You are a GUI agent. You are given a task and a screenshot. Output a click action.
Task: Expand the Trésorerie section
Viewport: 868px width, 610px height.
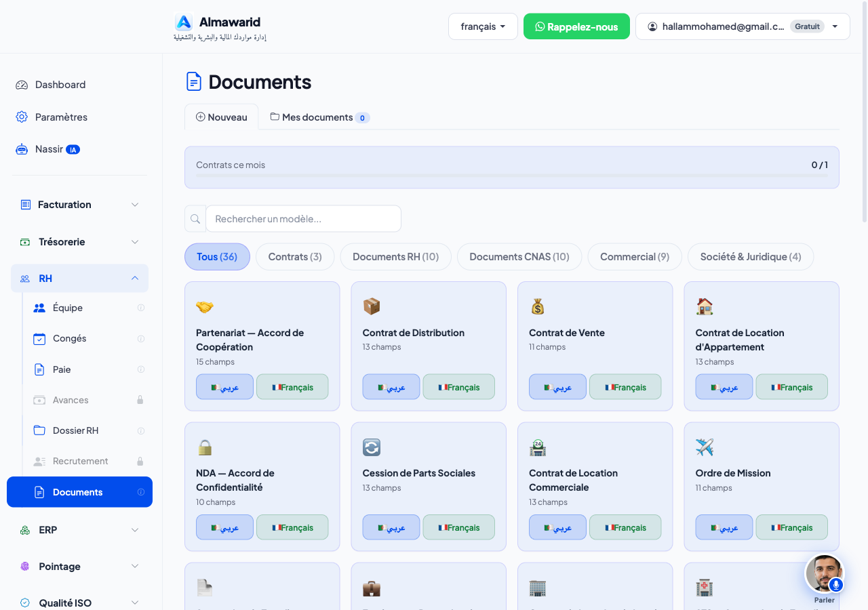point(79,242)
